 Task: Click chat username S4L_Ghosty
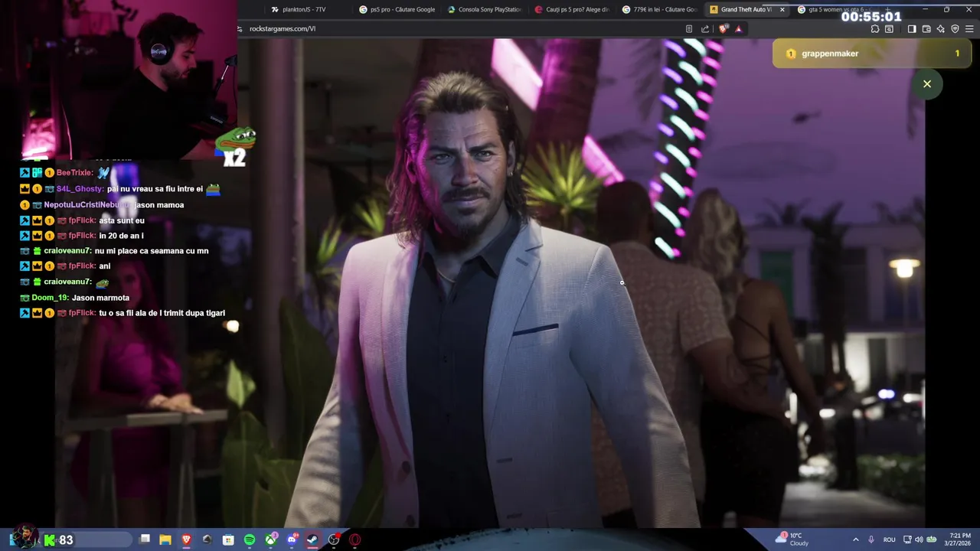point(80,189)
